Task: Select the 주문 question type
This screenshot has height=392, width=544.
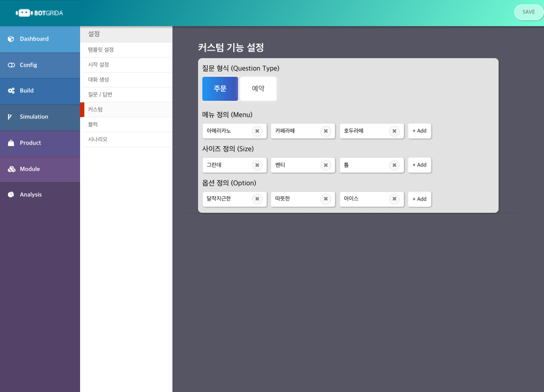Action: [220, 89]
